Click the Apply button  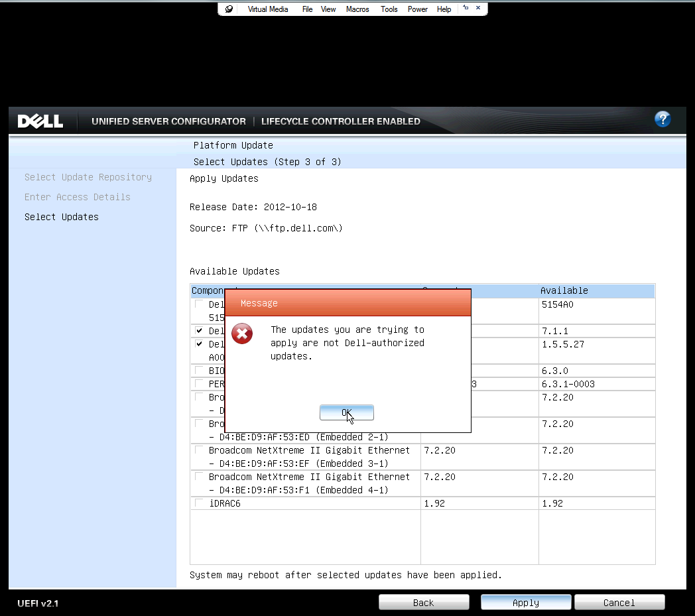coord(526,603)
